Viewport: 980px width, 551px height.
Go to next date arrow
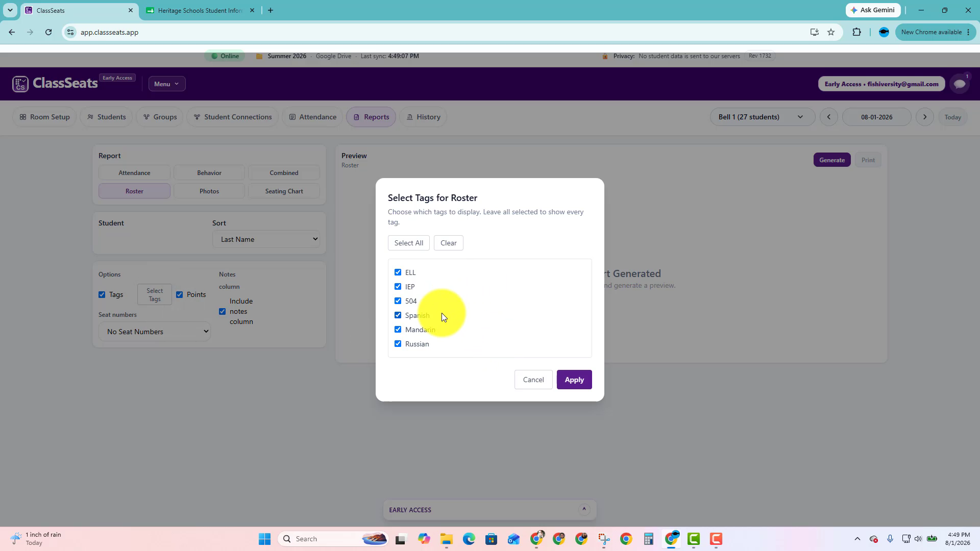coord(925,117)
